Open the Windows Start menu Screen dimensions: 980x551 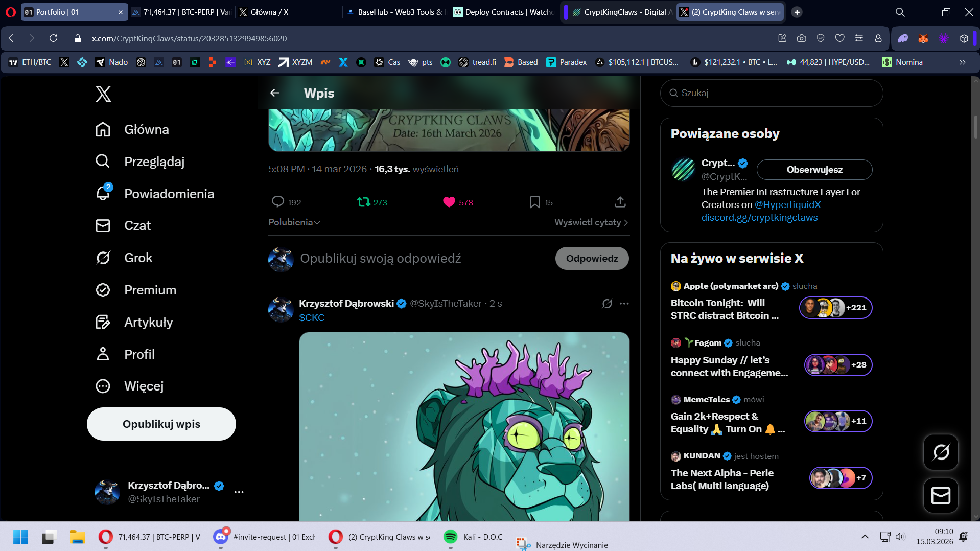20,537
